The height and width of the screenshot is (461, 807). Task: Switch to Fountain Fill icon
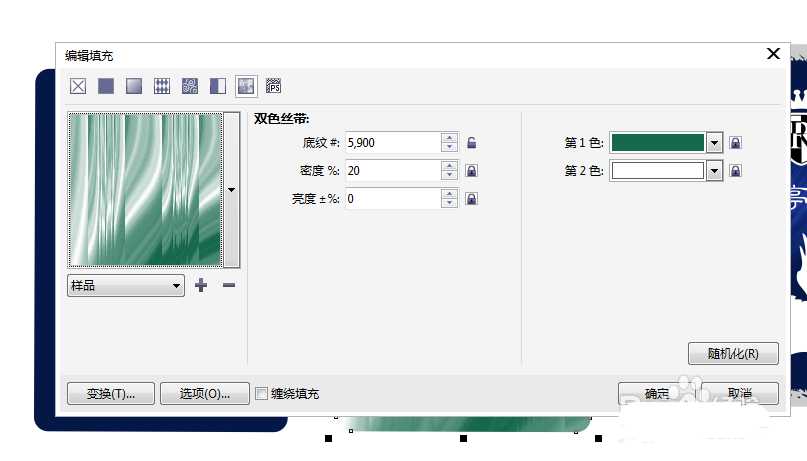point(134,87)
